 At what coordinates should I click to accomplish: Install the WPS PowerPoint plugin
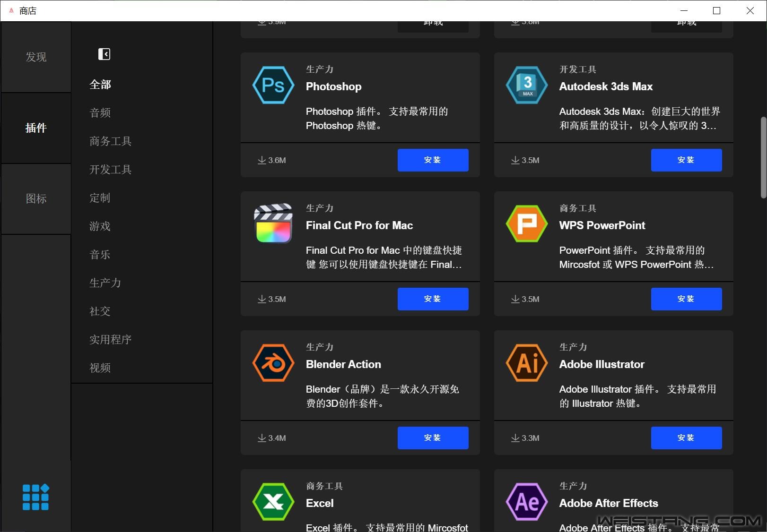[x=686, y=299]
